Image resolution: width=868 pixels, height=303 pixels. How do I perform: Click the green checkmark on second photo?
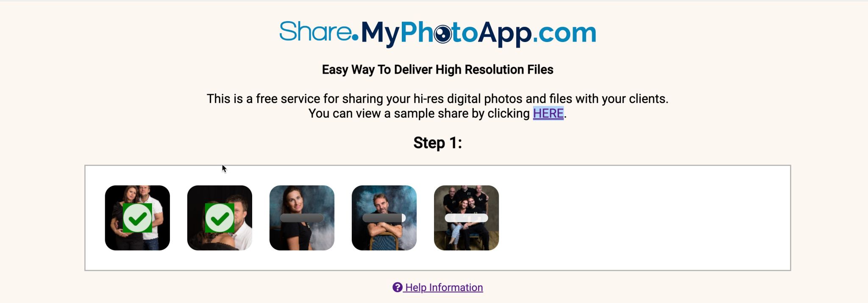220,218
